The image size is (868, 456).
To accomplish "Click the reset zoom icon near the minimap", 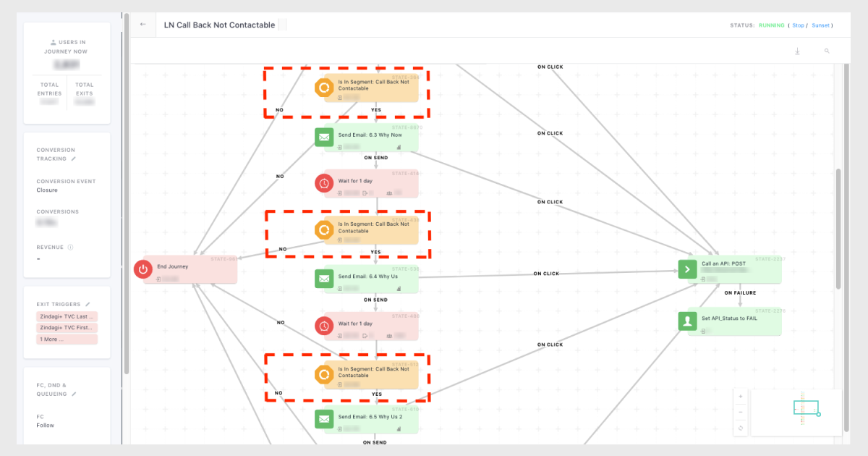I will [740, 428].
